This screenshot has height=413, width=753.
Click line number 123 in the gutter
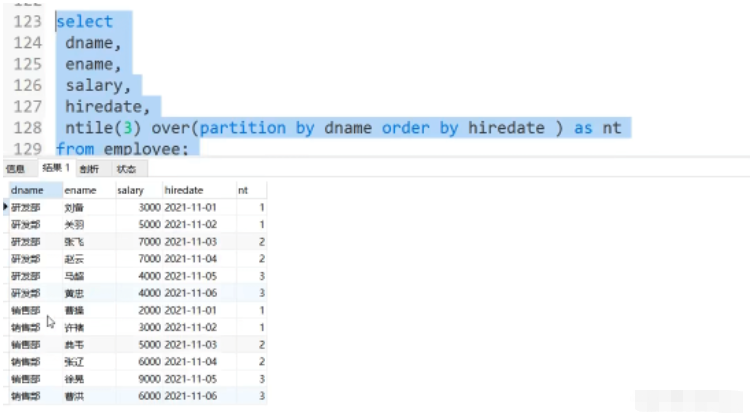[27, 22]
